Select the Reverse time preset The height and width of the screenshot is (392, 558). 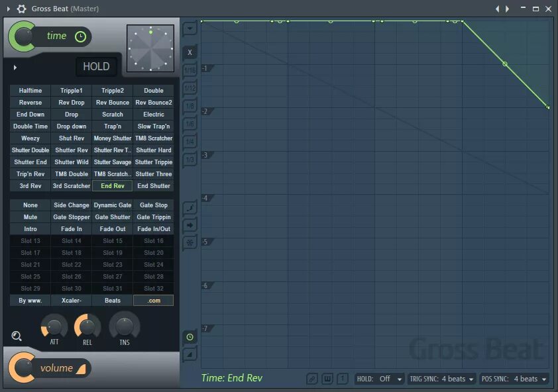pyautogui.click(x=30, y=103)
